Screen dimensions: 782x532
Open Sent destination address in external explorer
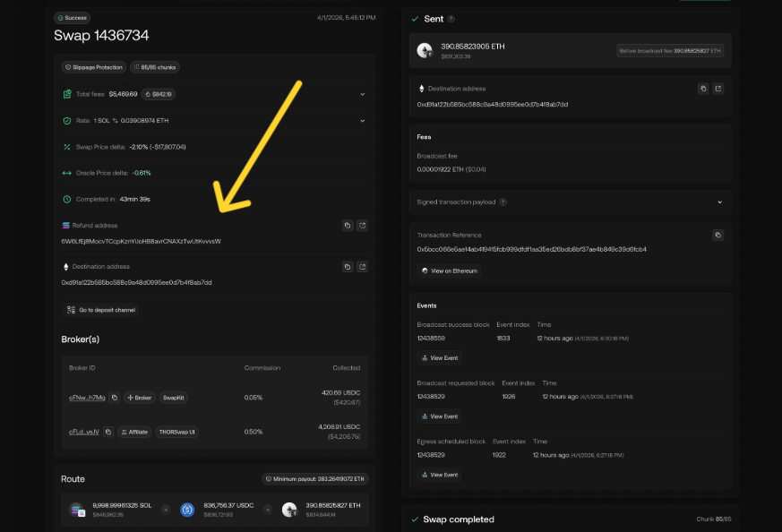tap(718, 88)
